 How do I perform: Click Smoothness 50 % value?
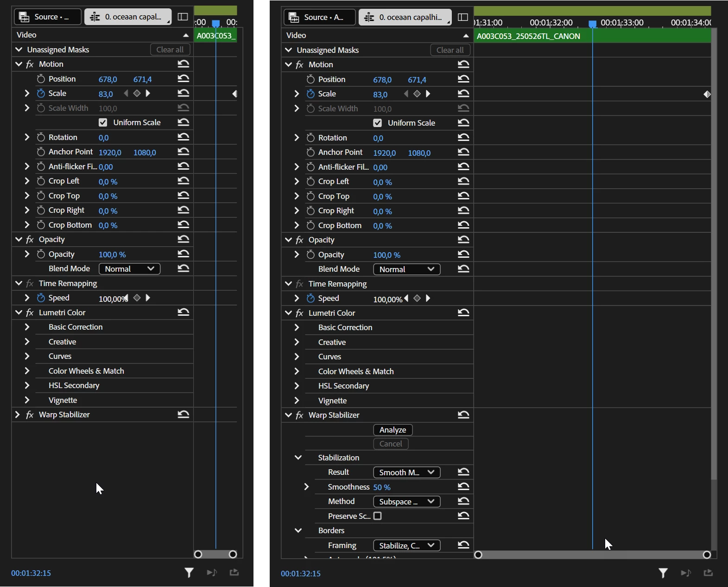coord(382,487)
